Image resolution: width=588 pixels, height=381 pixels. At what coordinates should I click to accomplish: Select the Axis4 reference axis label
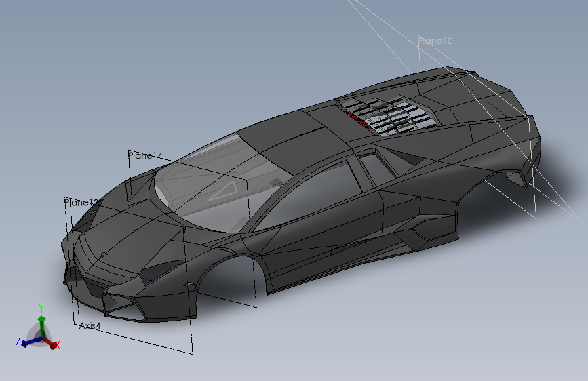pyautogui.click(x=90, y=326)
